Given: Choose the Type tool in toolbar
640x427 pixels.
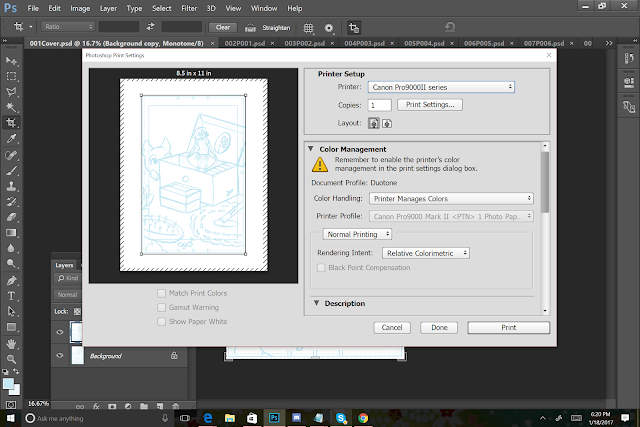Looking at the screenshot, I should tap(11, 297).
